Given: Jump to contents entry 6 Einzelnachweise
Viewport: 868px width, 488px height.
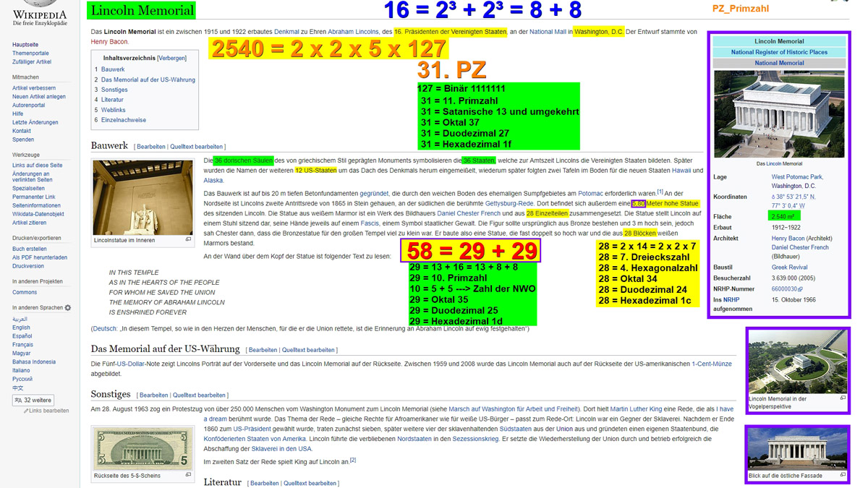Looking at the screenshot, I should [x=120, y=120].
